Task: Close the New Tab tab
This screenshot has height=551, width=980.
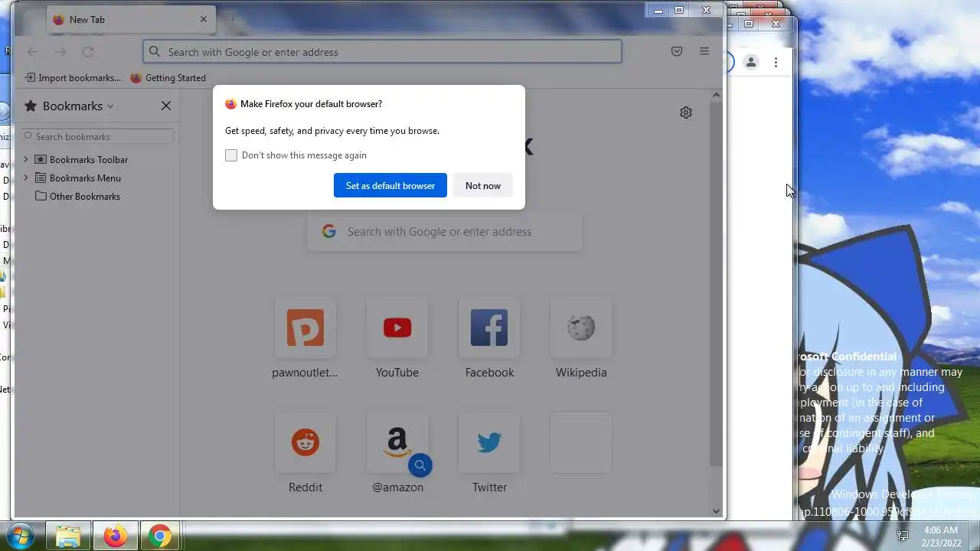Action: (204, 19)
